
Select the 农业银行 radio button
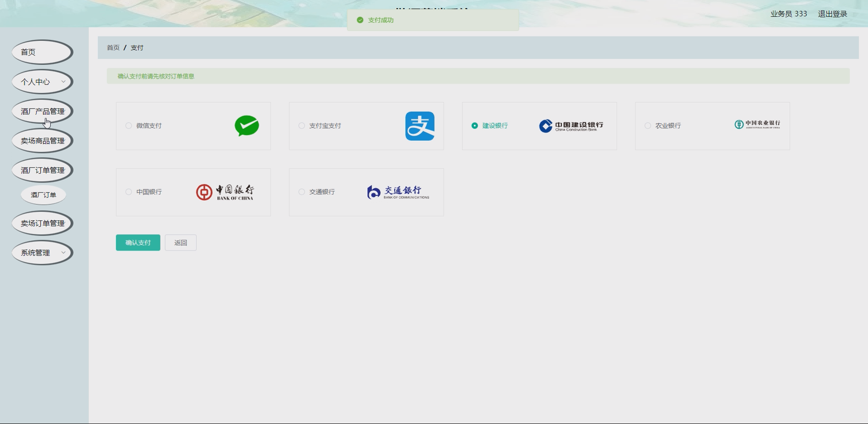point(648,126)
